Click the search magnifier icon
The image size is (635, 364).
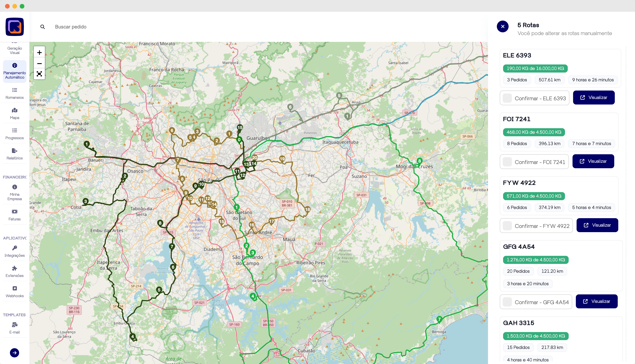pos(42,27)
